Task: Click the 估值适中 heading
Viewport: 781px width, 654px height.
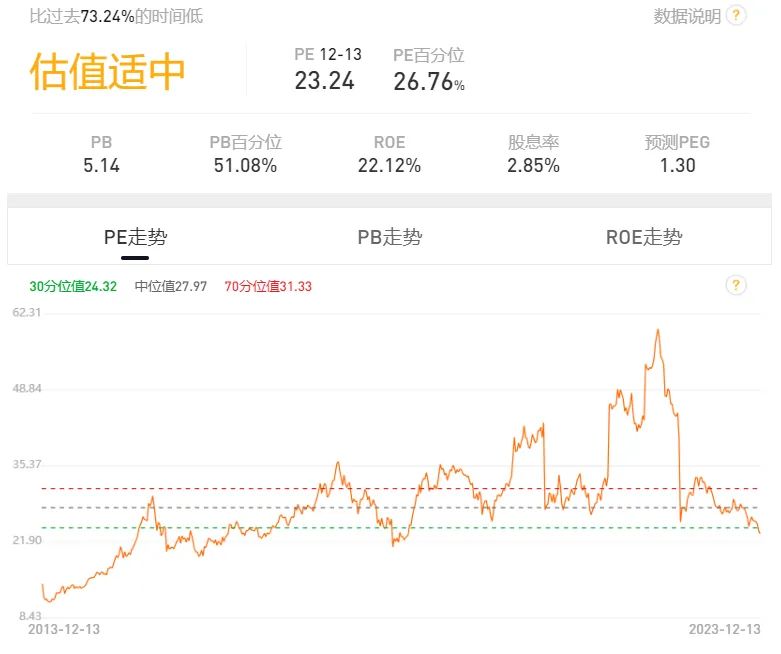Action: click(x=108, y=72)
